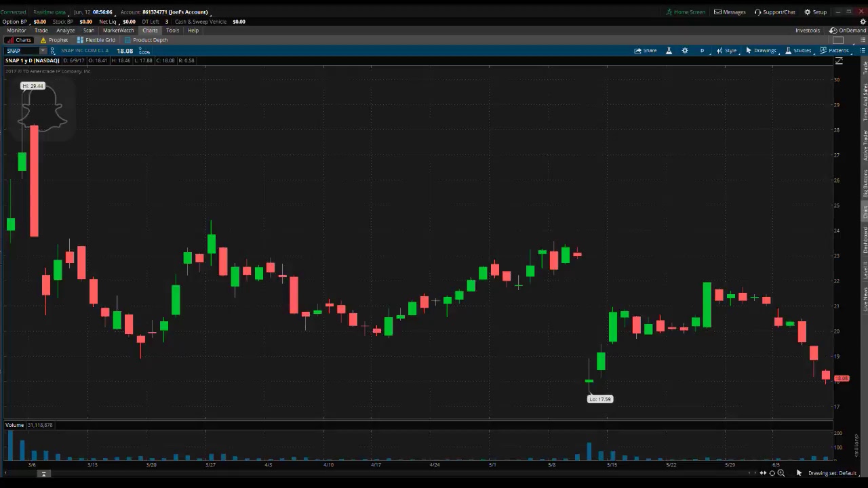Open the Style dropdown menu
868x488 pixels.
pyautogui.click(x=727, y=51)
